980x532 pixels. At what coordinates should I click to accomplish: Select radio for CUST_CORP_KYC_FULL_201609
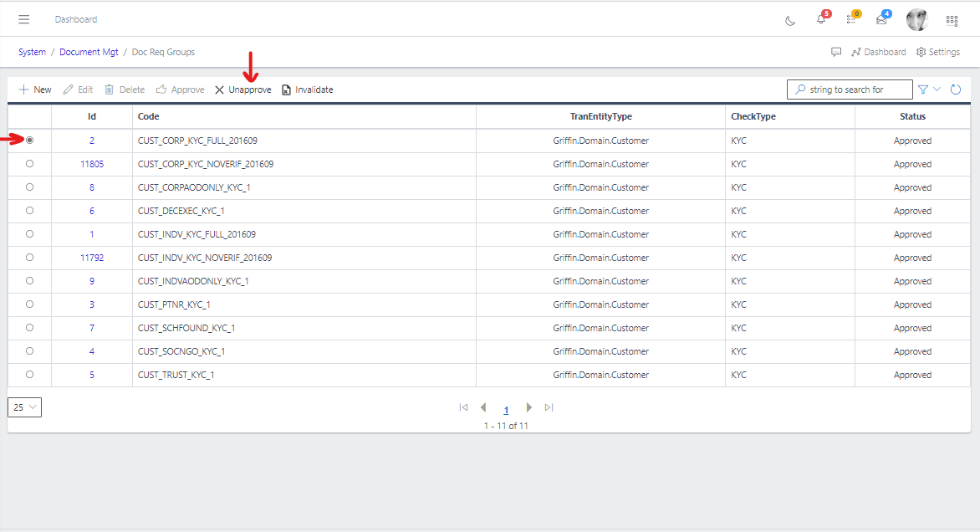pos(29,140)
